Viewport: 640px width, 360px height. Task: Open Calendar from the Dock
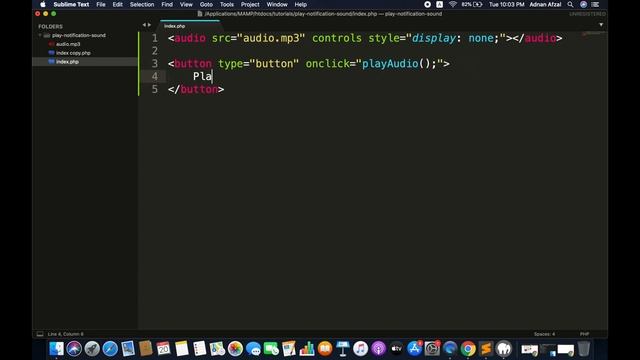click(x=163, y=349)
